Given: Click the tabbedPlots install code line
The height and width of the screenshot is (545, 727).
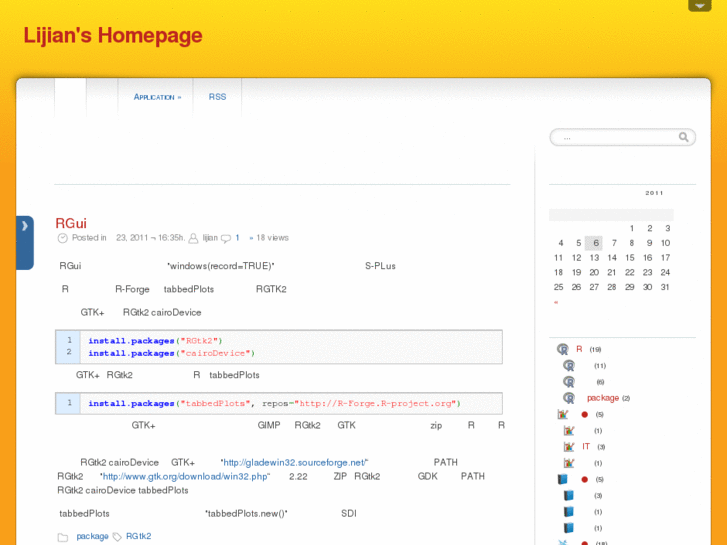Looking at the screenshot, I should 274,404.
